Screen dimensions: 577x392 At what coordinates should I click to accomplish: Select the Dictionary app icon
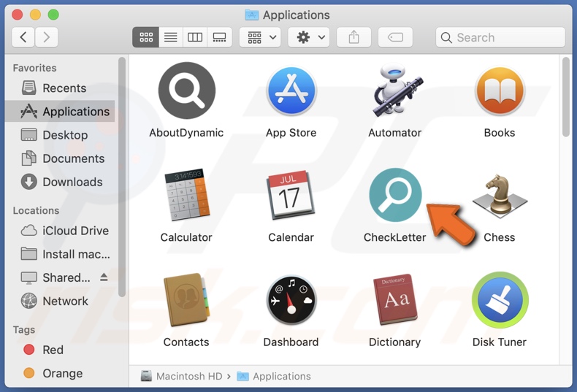395,300
